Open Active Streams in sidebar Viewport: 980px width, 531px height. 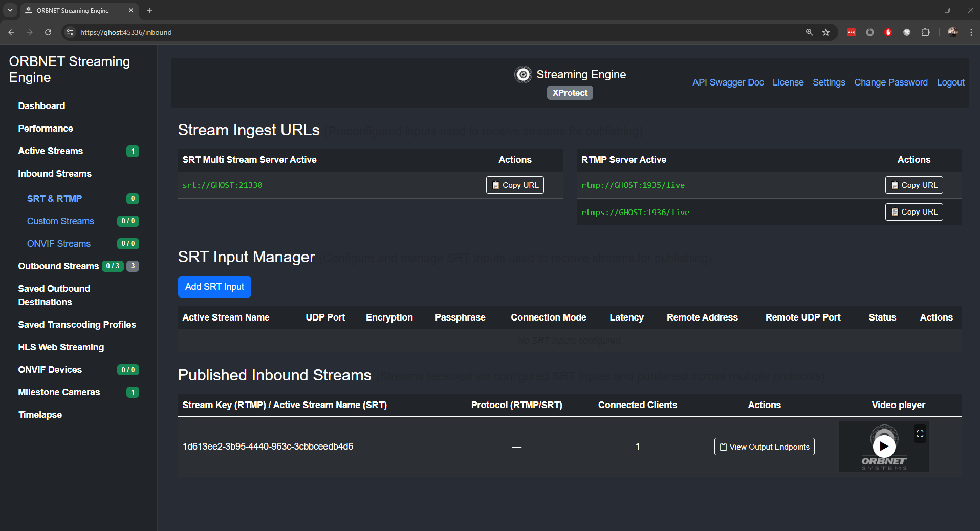(50, 151)
